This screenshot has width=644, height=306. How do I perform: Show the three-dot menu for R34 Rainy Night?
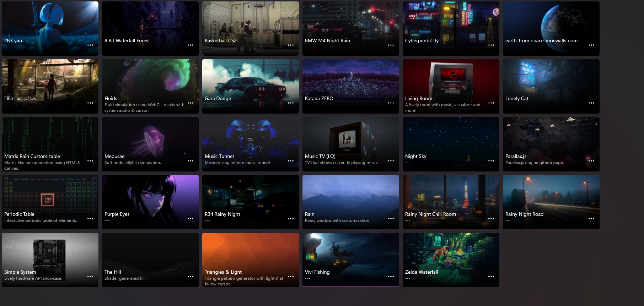point(291,219)
